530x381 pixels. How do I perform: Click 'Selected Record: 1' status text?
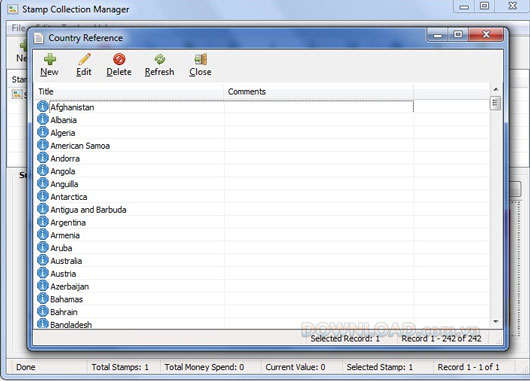point(345,338)
